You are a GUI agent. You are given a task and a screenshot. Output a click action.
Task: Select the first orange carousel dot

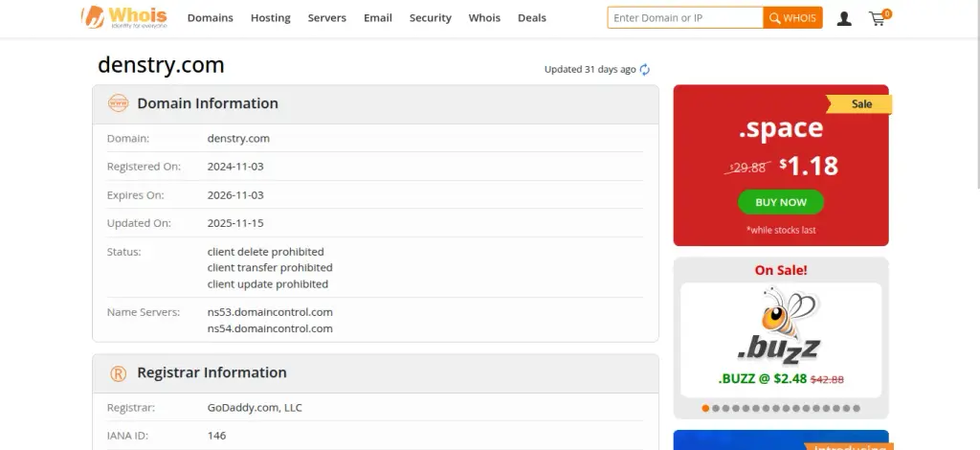click(x=705, y=408)
